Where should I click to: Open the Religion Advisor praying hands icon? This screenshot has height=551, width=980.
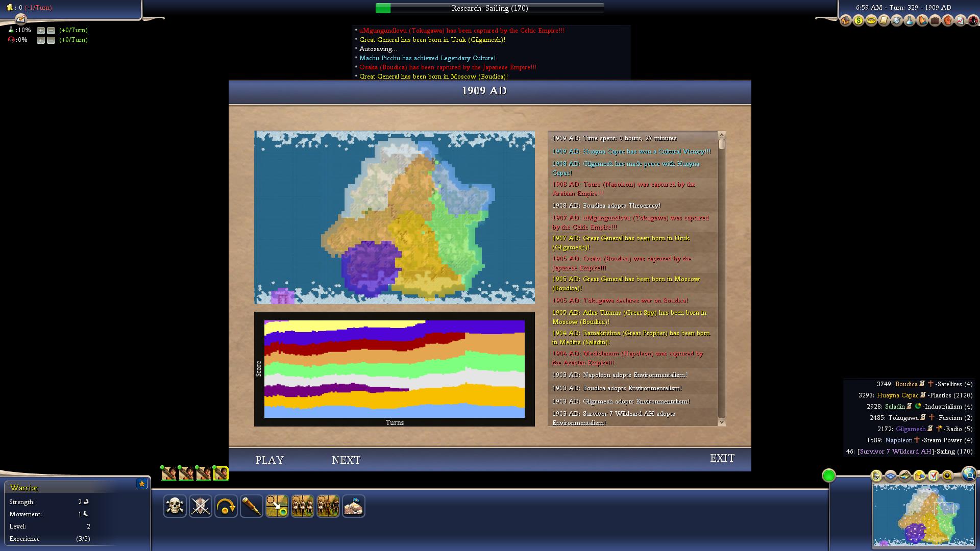tap(922, 21)
